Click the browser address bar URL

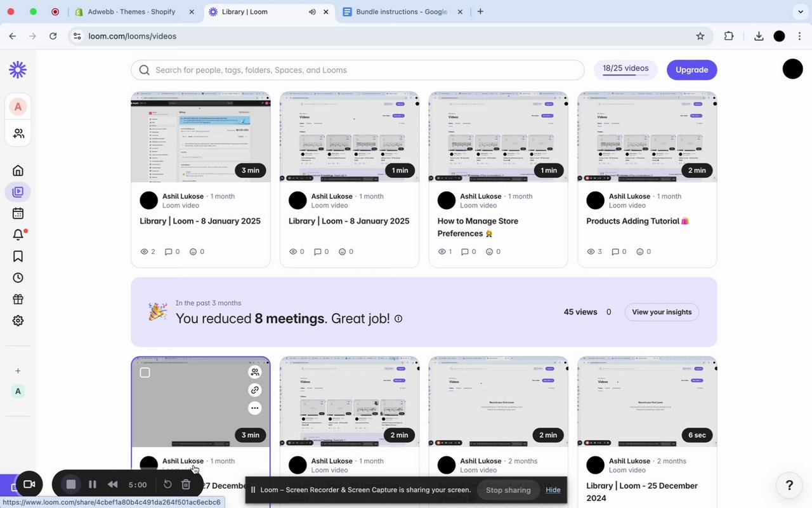133,36
